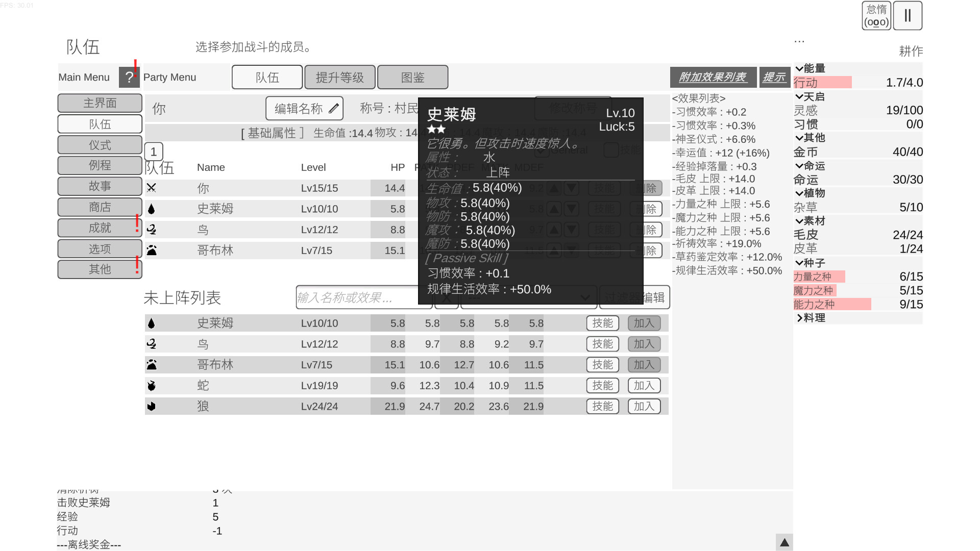This screenshot has width=980, height=551.
Task: Toggle idle mode with the 怠惰 button
Action: [x=876, y=16]
